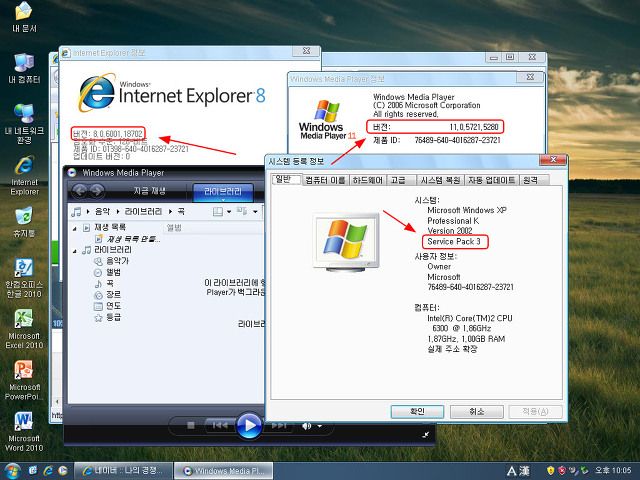
Task: Click the Windows Media Player forward arrow
Action: pos(97,190)
